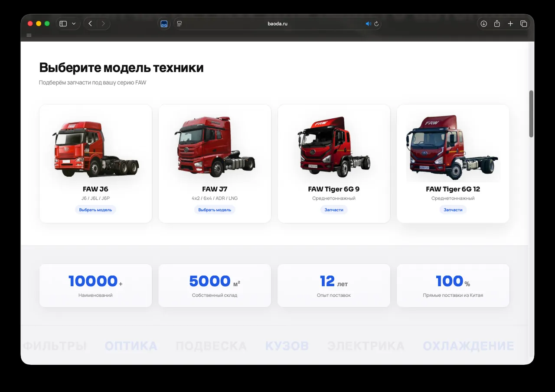Click 'Прямые поставки из Китая' label
Image resolution: width=555 pixels, height=392 pixels.
pos(453,295)
